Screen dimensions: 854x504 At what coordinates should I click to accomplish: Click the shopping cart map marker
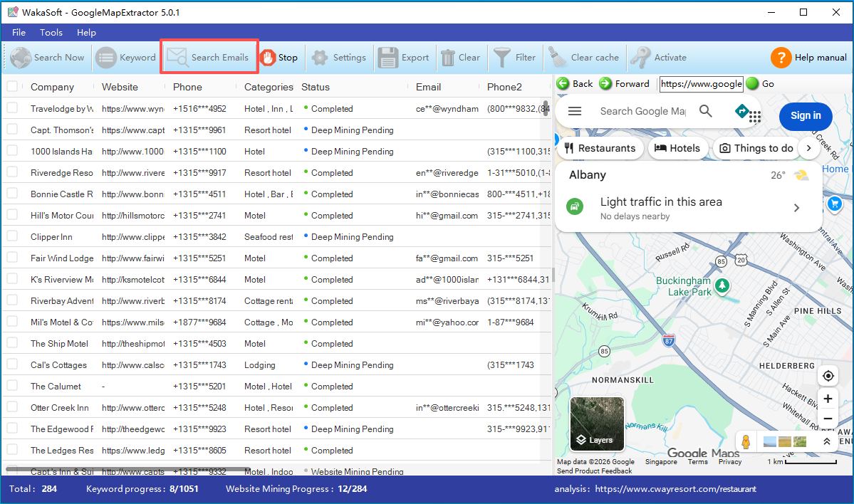pos(834,204)
